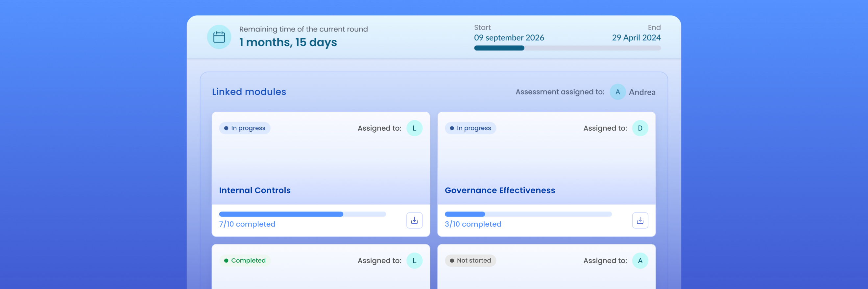Click the Completed status badge
Viewport: 868px width, 289px height.
[x=245, y=260]
